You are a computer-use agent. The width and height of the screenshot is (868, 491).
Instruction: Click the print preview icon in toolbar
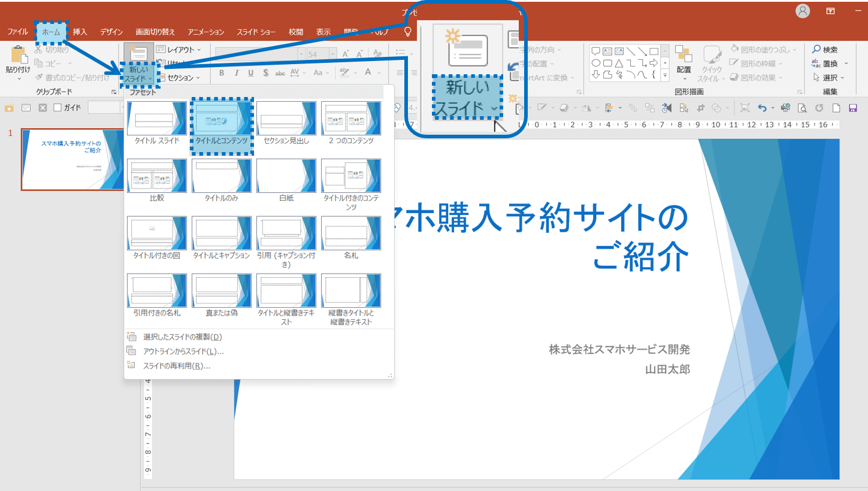(x=802, y=108)
